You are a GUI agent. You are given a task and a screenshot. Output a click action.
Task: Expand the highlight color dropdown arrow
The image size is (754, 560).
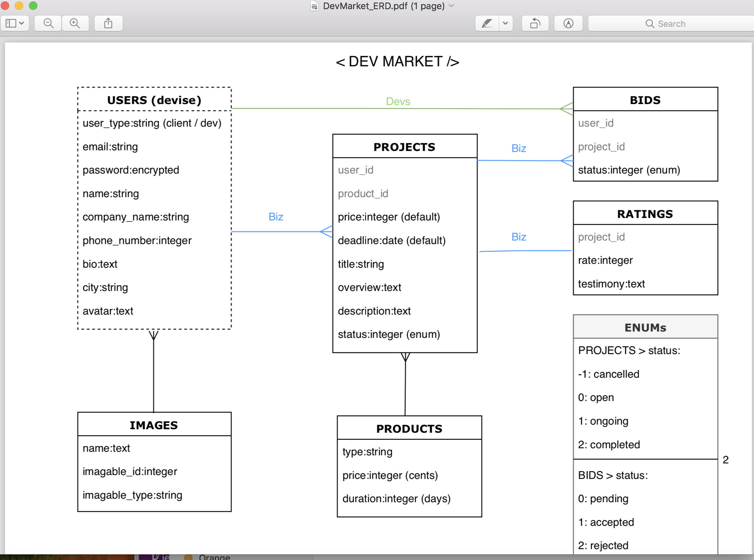tap(505, 23)
